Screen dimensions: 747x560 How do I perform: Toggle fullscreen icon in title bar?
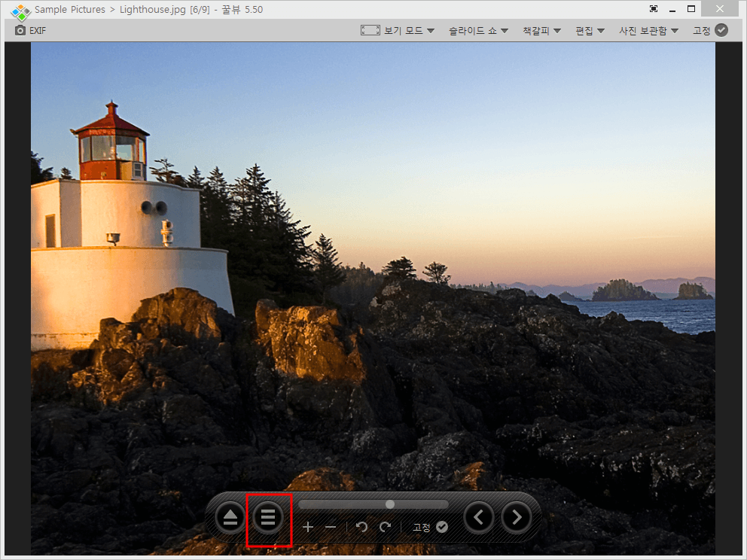(654, 9)
